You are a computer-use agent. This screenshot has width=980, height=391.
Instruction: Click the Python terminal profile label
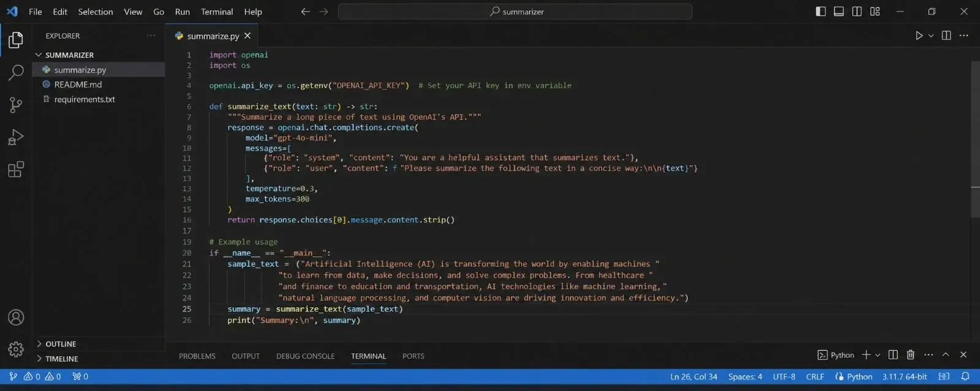(x=835, y=355)
